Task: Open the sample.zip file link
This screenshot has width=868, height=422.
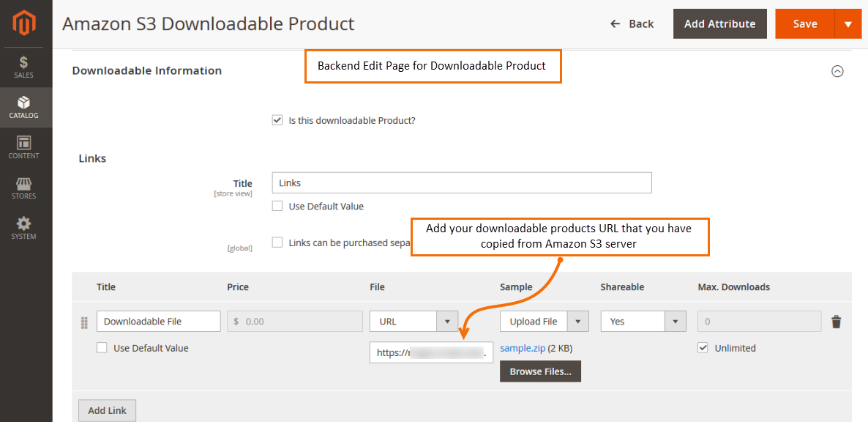Action: pos(523,348)
